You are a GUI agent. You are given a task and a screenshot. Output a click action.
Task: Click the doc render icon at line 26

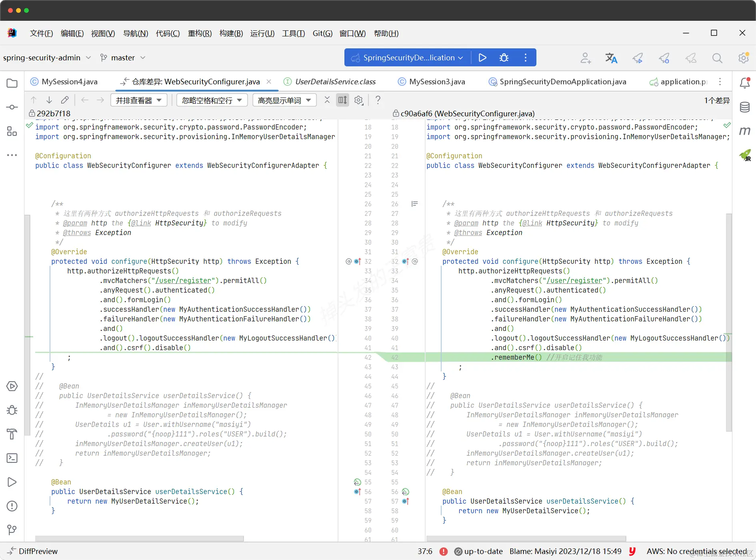pos(415,204)
